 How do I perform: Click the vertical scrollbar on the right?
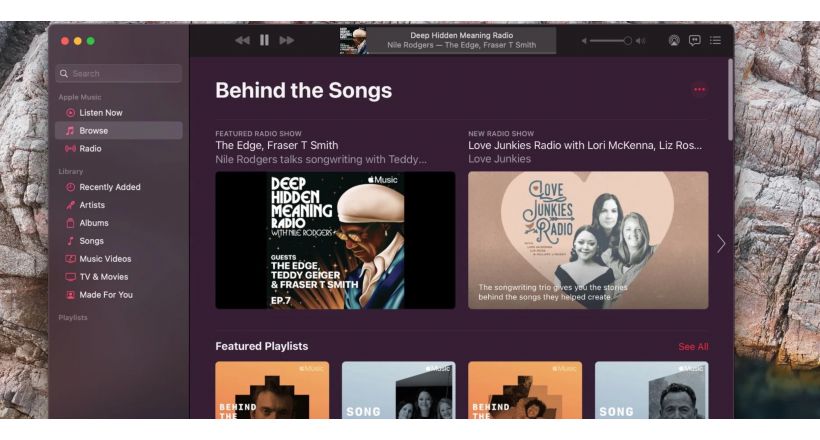coord(730,99)
